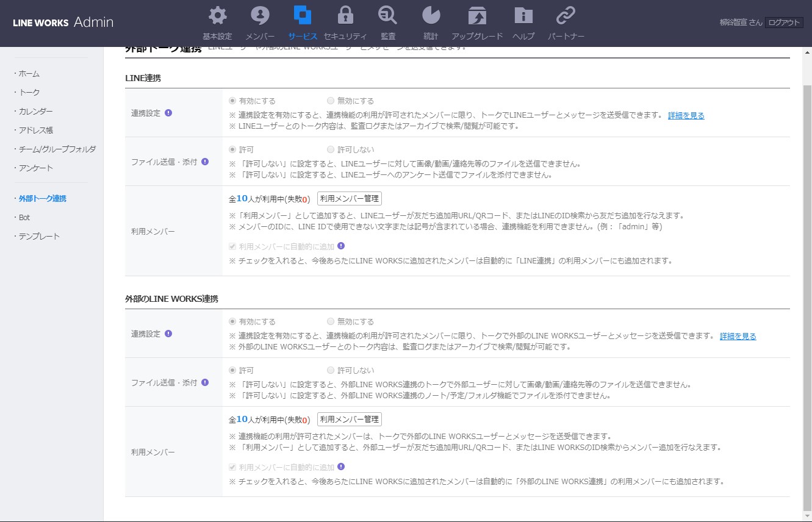The width and height of the screenshot is (812, 522).
Task: Open チーム/グループフォルダ in the sidebar
Action: pos(57,149)
